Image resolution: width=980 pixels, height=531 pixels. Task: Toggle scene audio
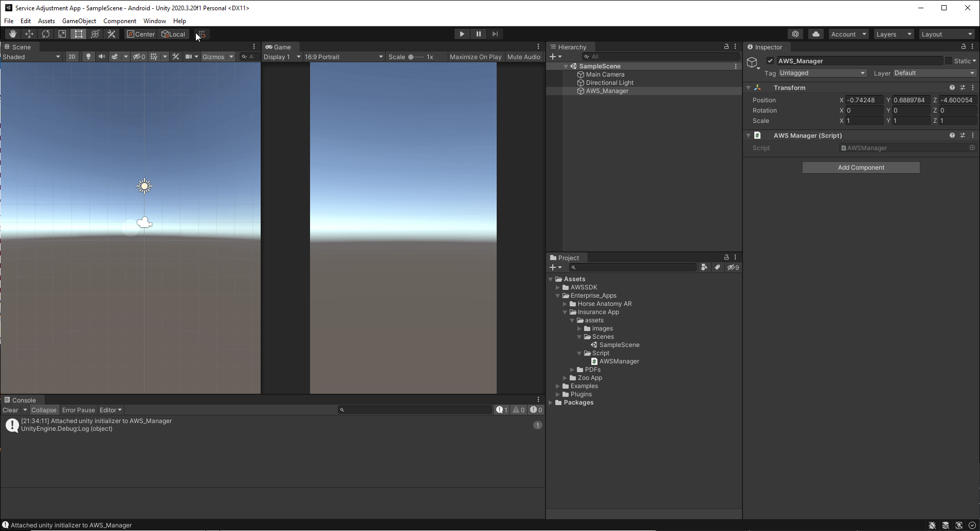[x=102, y=57]
